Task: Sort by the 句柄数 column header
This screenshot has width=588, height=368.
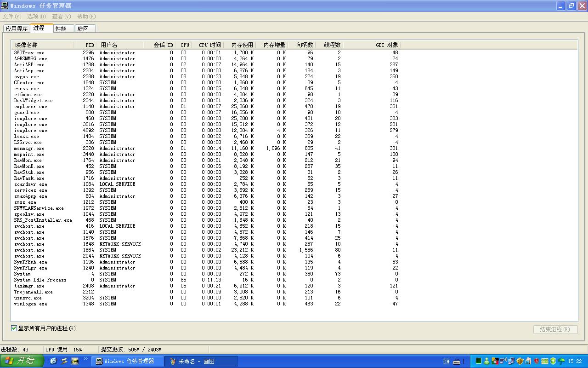Action: coord(301,45)
